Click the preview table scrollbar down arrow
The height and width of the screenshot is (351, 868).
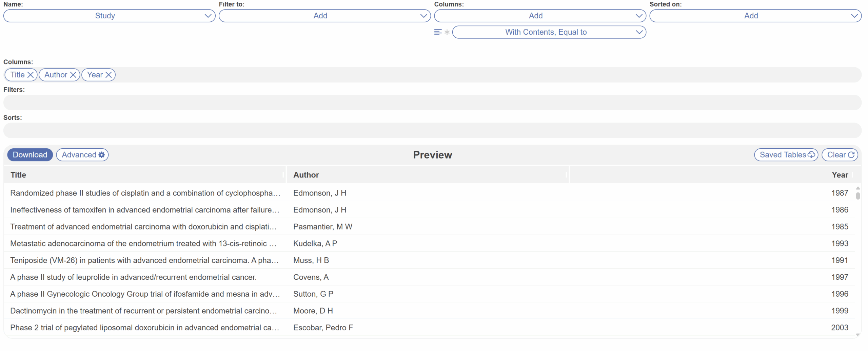coord(857,335)
